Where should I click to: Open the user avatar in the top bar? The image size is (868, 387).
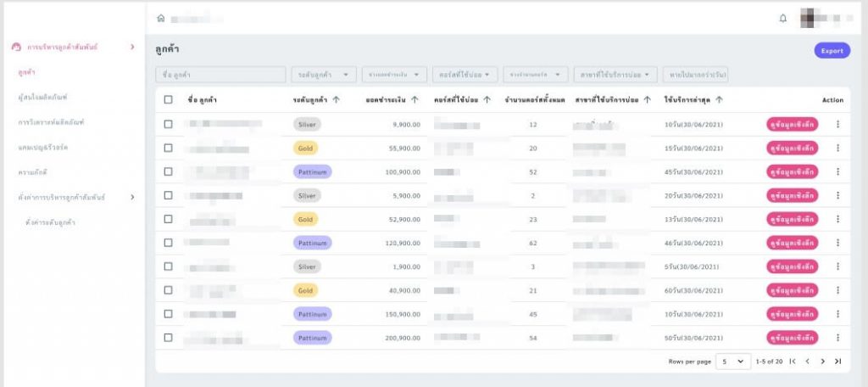810,18
